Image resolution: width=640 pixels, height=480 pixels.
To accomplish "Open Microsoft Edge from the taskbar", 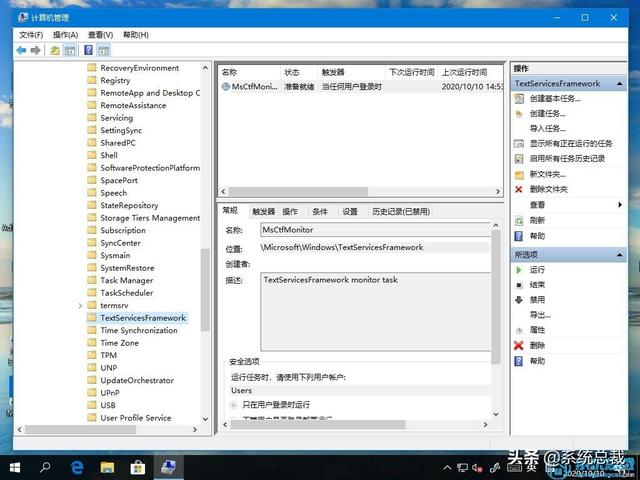I will 77,467.
